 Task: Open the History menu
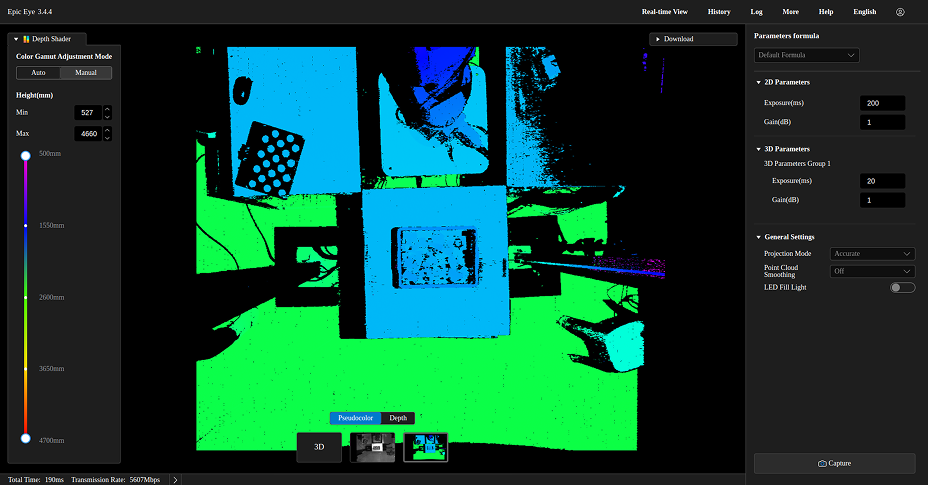718,12
